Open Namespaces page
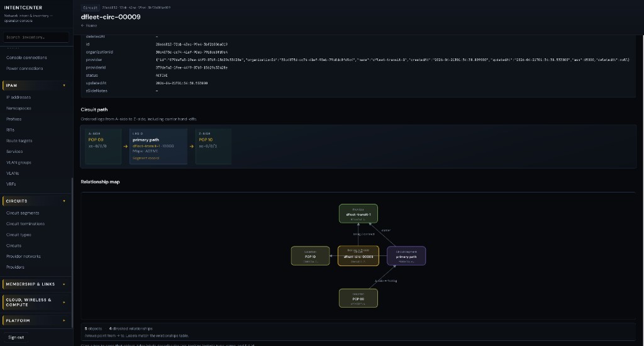 pos(18,108)
